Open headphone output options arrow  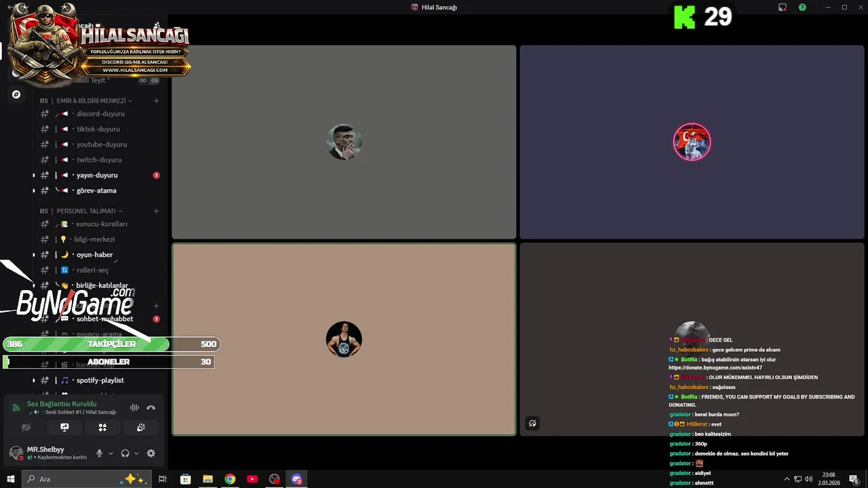[136, 453]
